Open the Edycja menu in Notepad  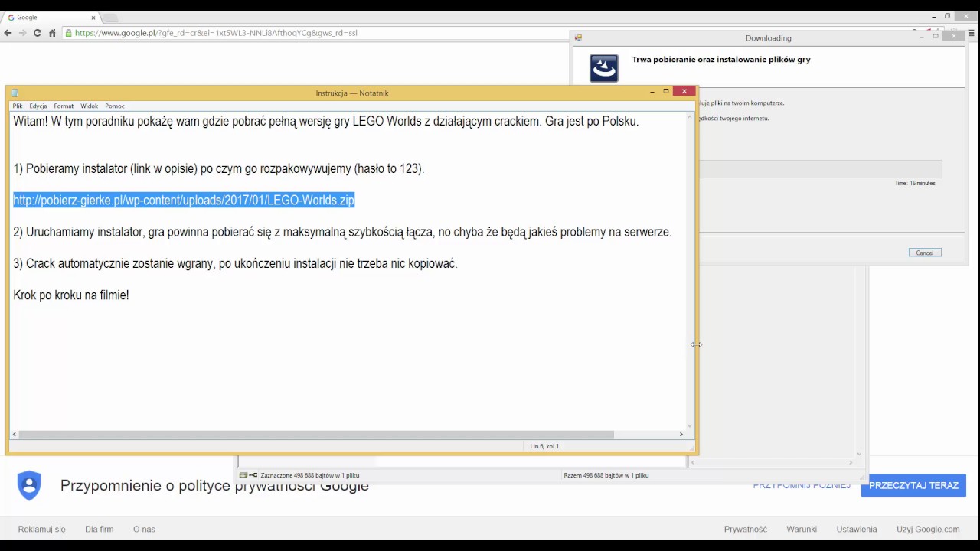pos(38,106)
